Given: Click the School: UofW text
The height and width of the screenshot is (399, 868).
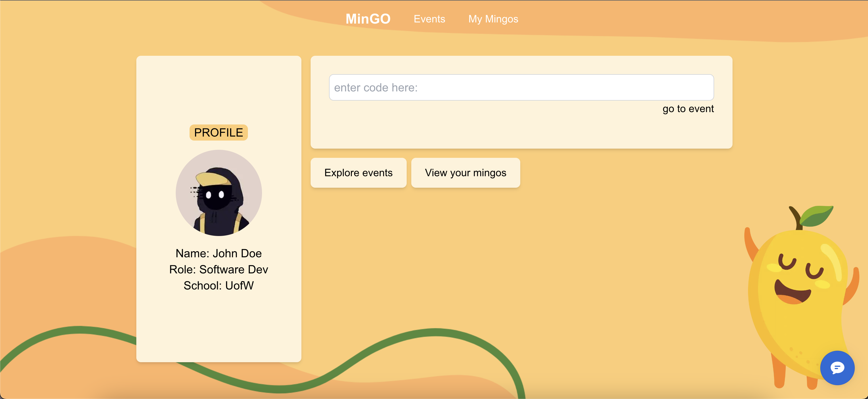Looking at the screenshot, I should pyautogui.click(x=218, y=285).
